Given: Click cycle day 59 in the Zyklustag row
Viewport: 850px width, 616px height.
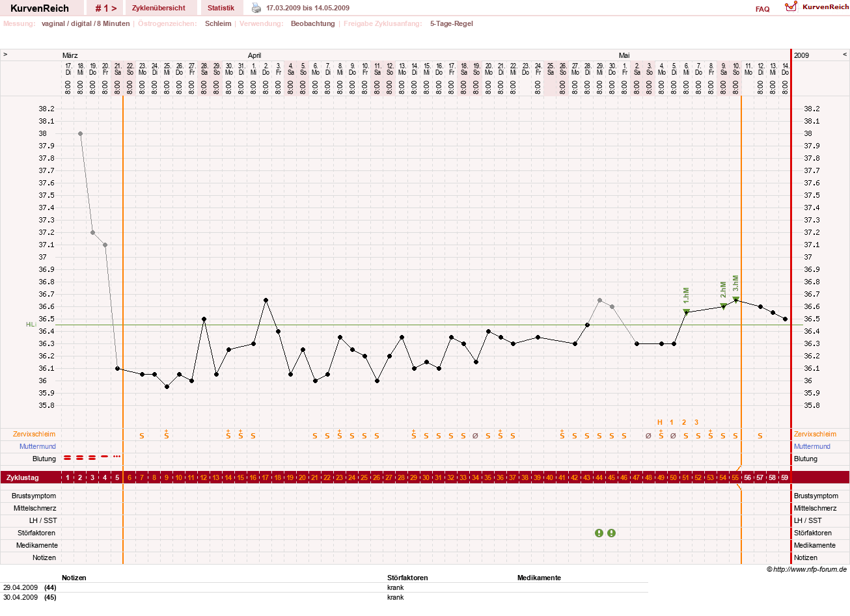Looking at the screenshot, I should click(785, 477).
